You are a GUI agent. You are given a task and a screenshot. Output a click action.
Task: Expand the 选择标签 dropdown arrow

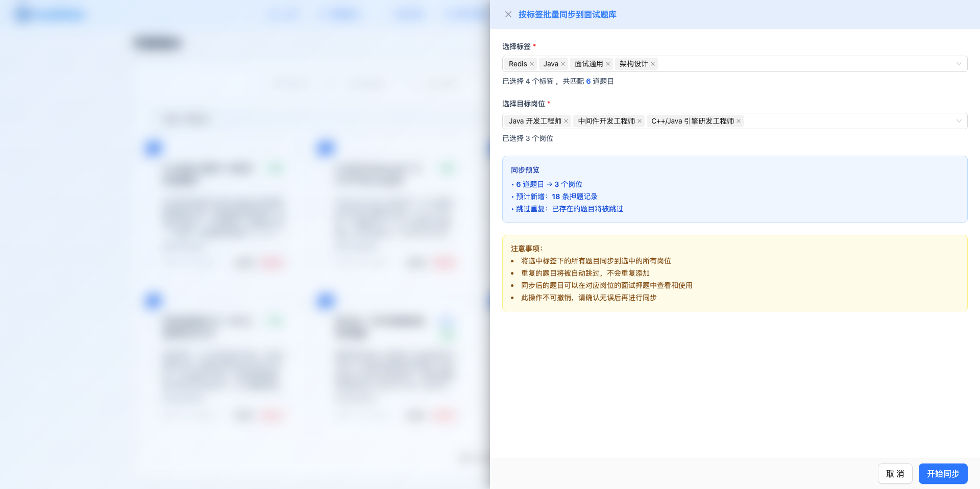point(959,64)
